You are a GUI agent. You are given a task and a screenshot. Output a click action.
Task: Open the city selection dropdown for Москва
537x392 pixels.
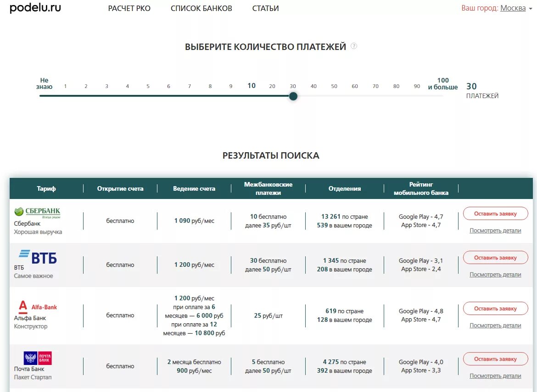514,8
